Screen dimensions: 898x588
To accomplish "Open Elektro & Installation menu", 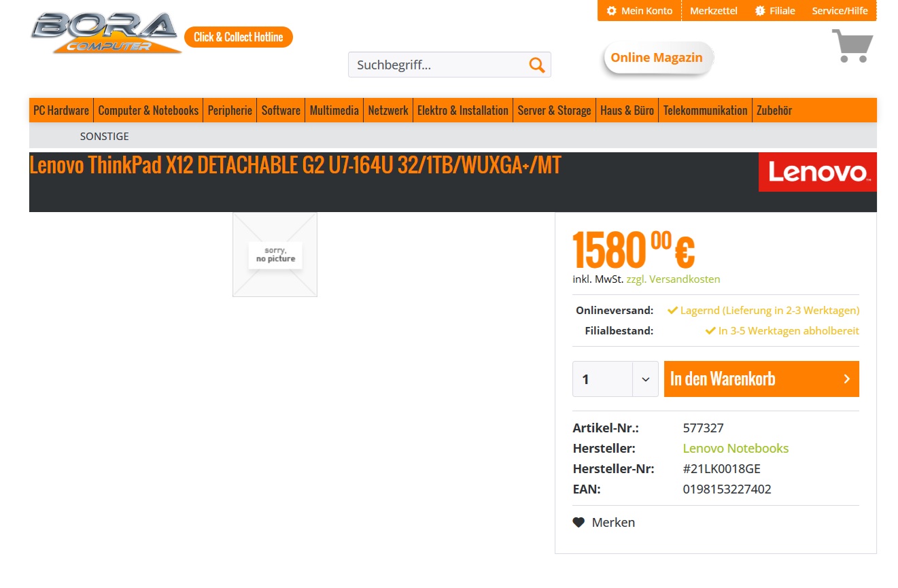I will pos(463,110).
